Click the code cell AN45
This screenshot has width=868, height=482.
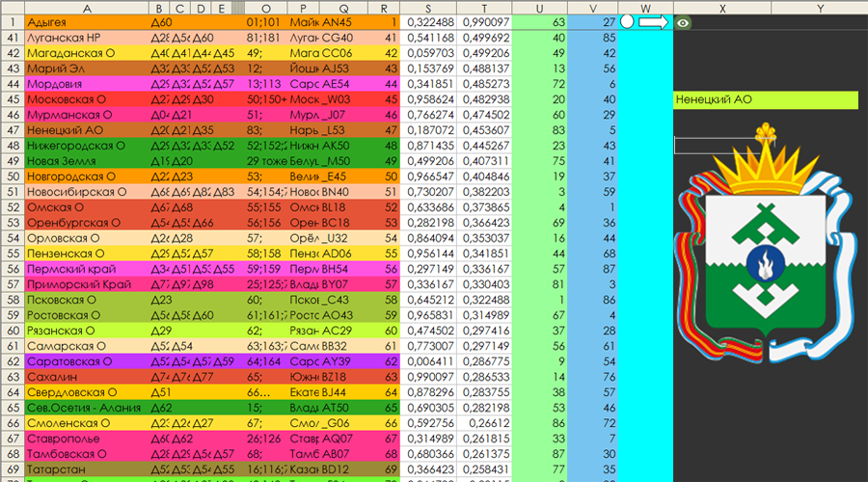[x=343, y=23]
